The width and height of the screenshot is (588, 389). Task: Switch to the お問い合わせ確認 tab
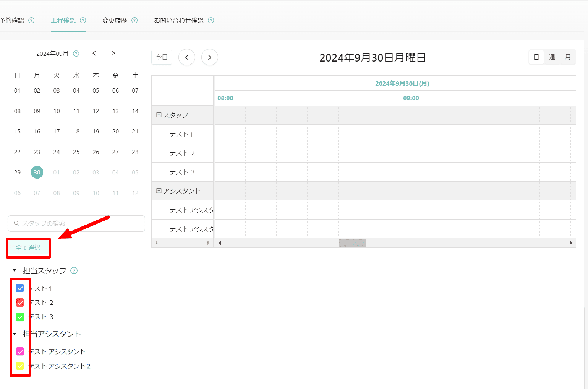click(179, 20)
